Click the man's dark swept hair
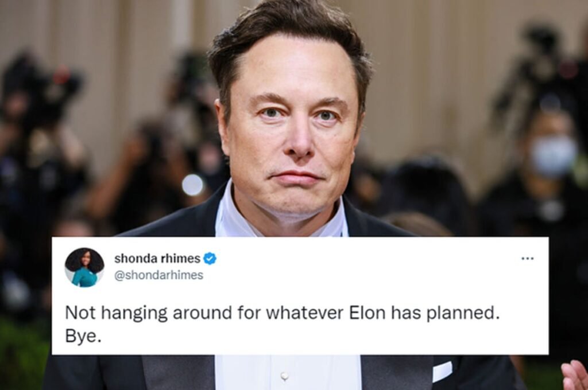 coord(285,34)
